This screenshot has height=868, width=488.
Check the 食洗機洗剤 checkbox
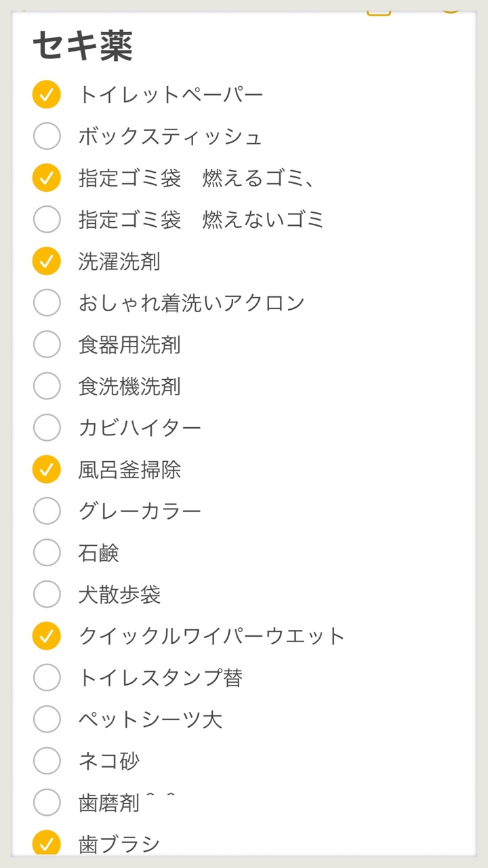click(47, 386)
